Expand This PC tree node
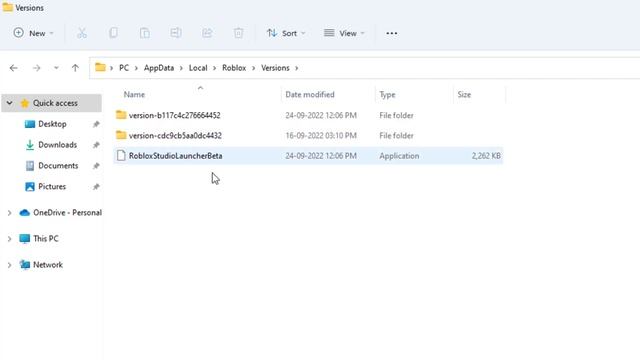 pos(9,239)
